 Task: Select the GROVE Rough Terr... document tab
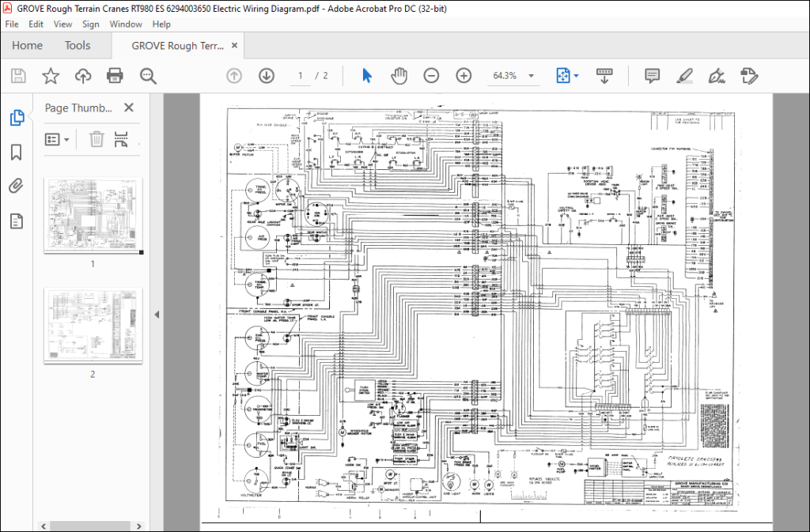[177, 46]
